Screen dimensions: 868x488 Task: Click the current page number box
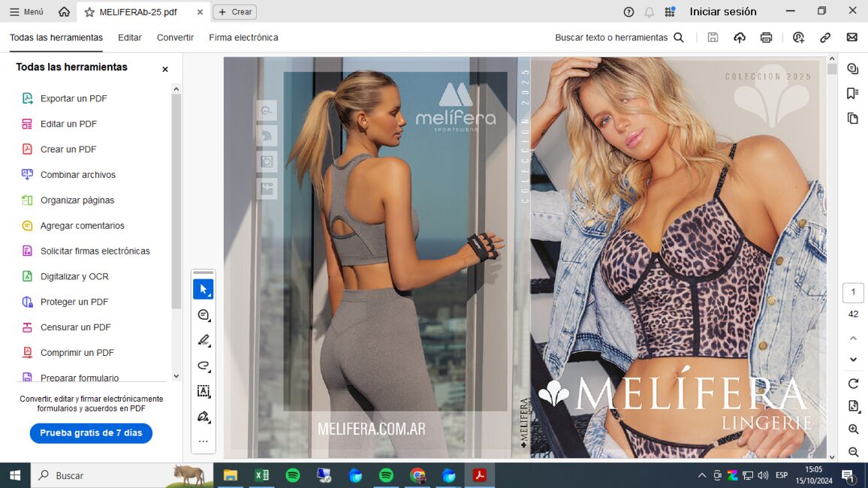click(x=853, y=292)
